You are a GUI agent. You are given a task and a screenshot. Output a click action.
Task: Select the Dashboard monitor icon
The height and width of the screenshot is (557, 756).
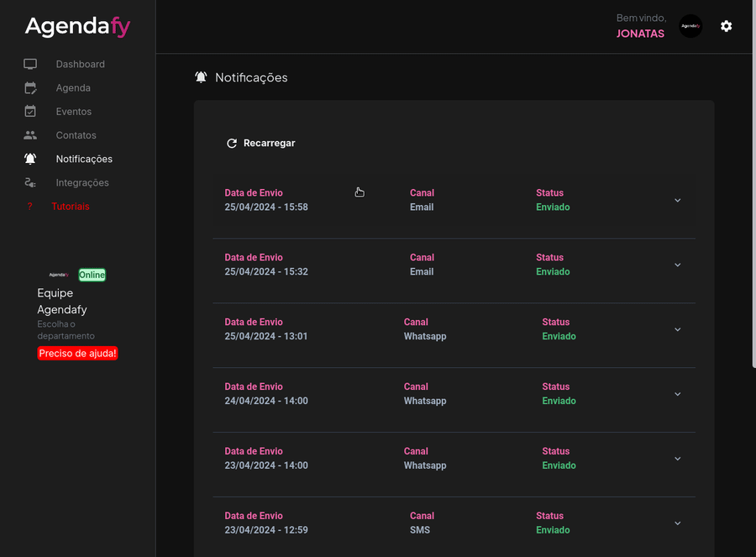pyautogui.click(x=30, y=63)
